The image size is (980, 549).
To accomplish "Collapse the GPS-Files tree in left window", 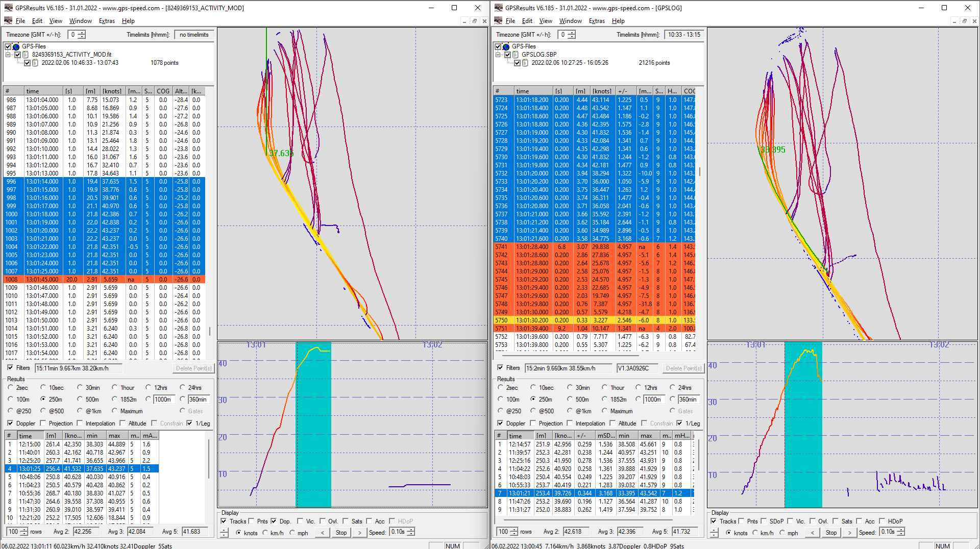I will point(8,55).
